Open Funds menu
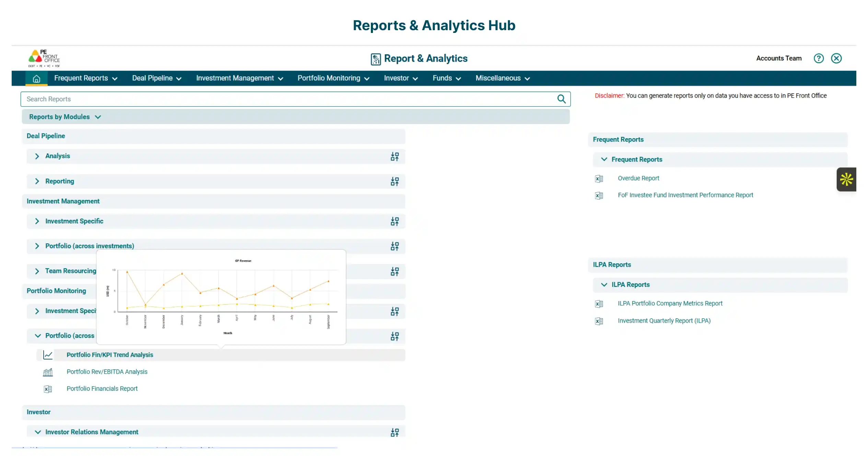Image resolution: width=868 pixels, height=456 pixels. click(447, 78)
